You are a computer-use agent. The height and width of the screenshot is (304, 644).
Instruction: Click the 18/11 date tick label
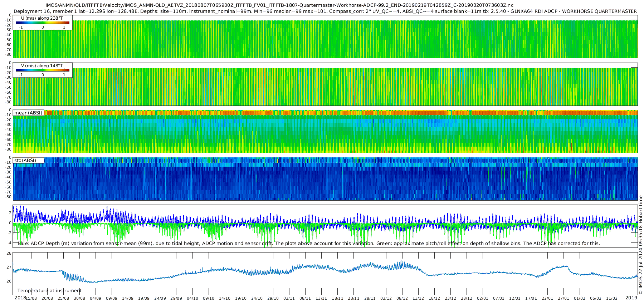pos(337,298)
